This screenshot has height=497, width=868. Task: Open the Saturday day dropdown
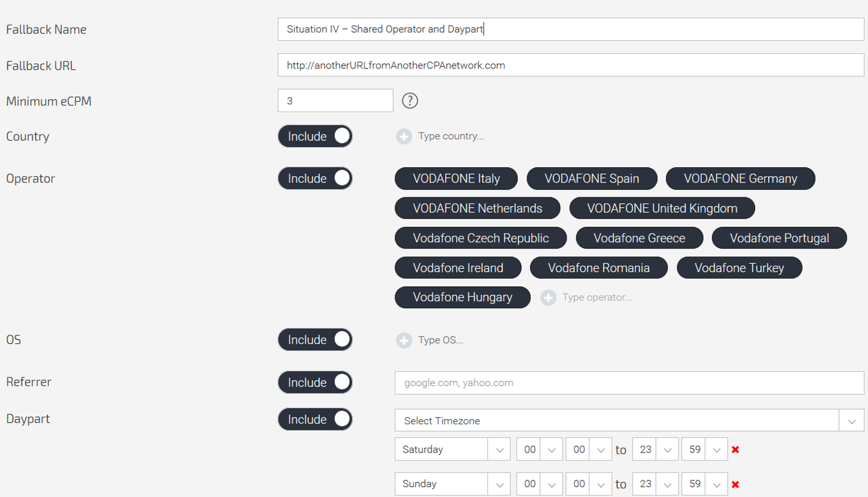[x=452, y=450]
